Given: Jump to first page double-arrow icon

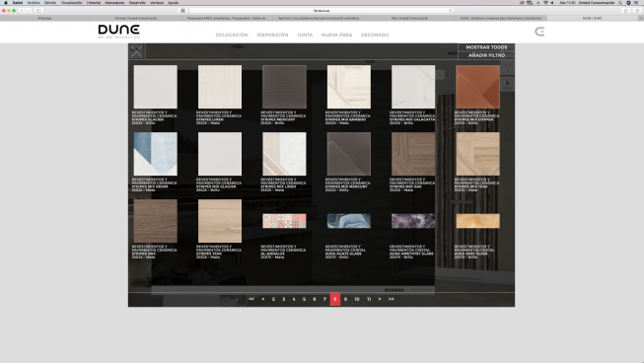Looking at the screenshot, I should (251, 299).
